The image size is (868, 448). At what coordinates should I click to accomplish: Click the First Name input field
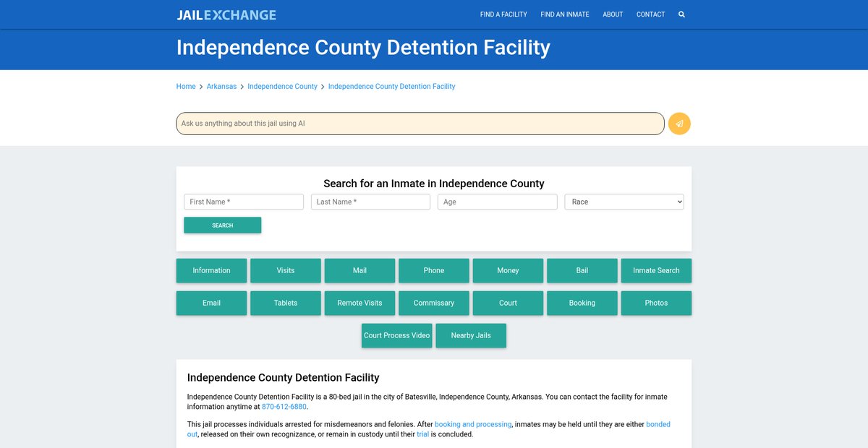pyautogui.click(x=244, y=202)
